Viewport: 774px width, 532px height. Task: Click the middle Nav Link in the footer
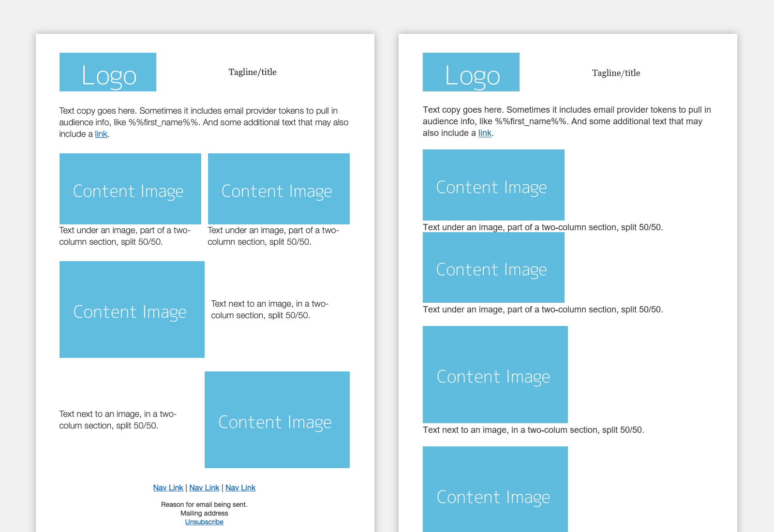tap(204, 488)
